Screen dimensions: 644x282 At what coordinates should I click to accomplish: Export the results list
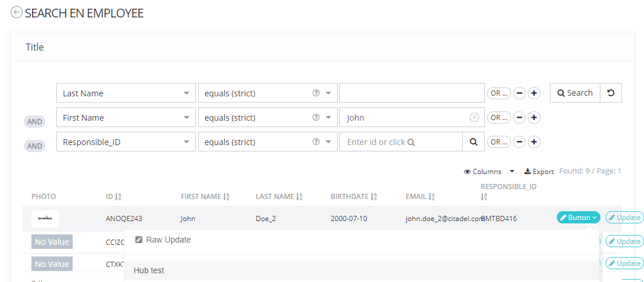click(x=539, y=172)
